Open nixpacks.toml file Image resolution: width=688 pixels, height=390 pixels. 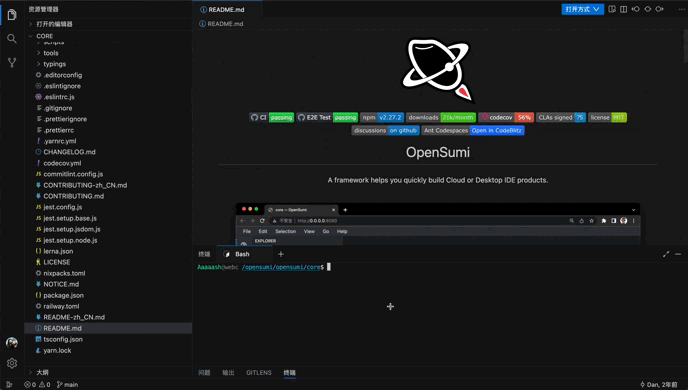click(x=108, y=273)
